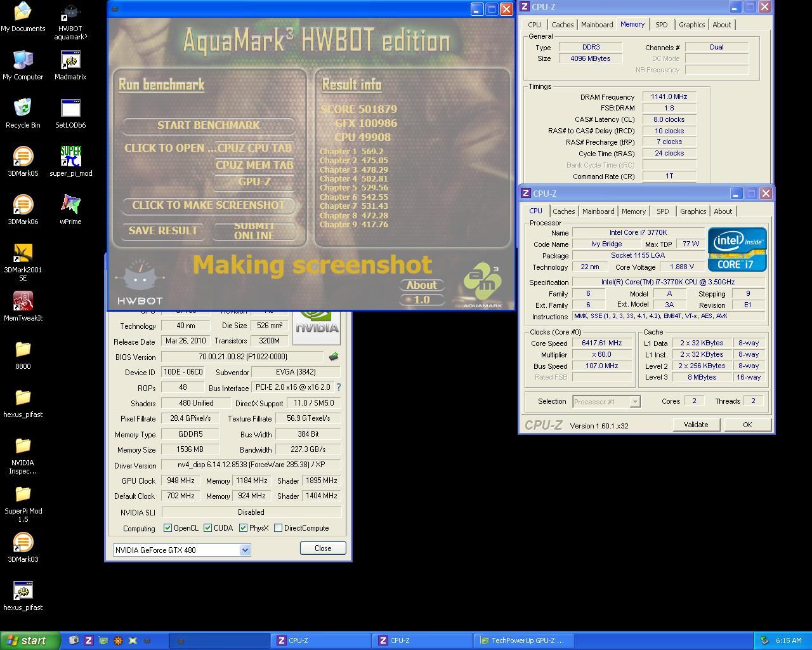Switch to Caches tab in CPU-Z CPU window

(564, 211)
